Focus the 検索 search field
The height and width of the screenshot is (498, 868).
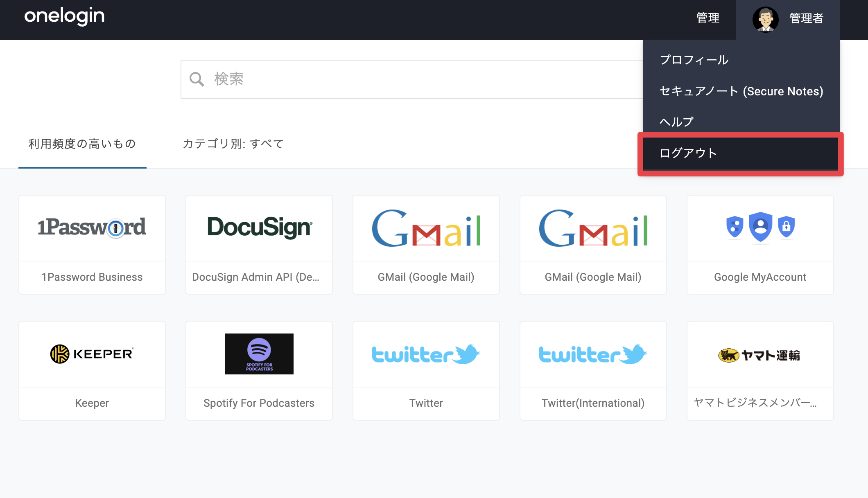coord(412,79)
